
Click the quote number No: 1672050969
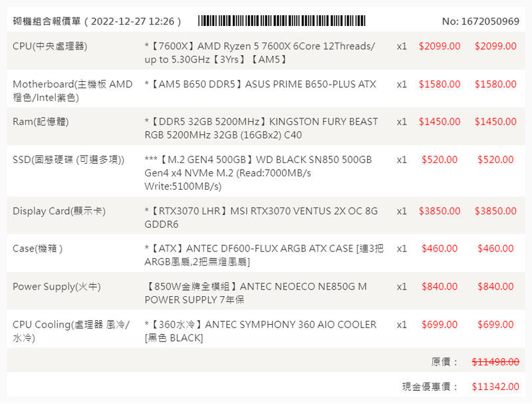(x=480, y=21)
